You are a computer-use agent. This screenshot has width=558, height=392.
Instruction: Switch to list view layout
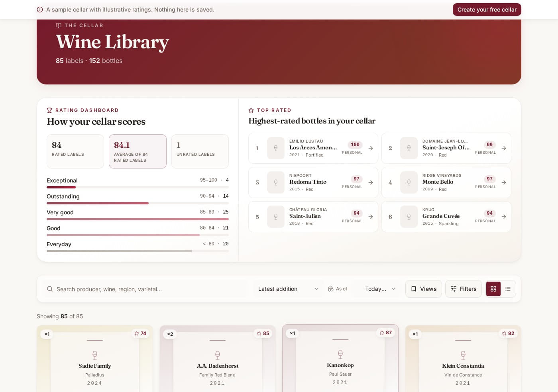point(508,289)
